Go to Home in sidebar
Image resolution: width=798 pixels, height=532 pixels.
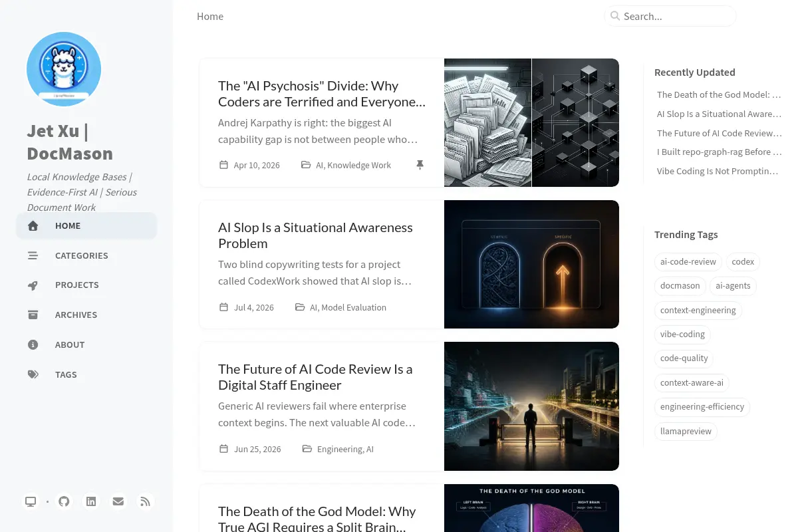pyautogui.click(x=86, y=225)
